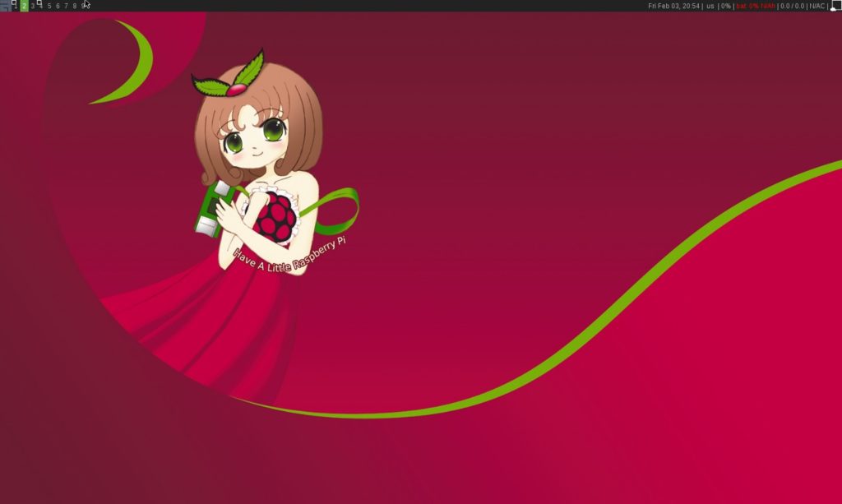Select the highlighted workspace tag 2
This screenshot has width=842, height=504.
(24, 6)
